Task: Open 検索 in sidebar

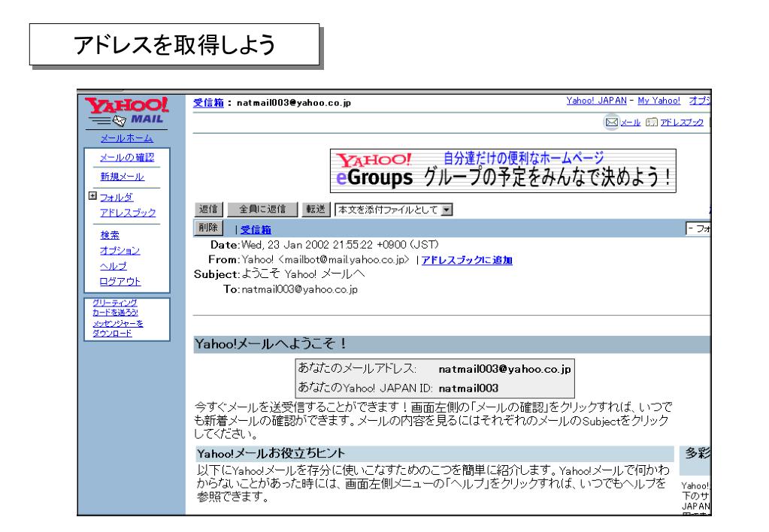Action: tap(110, 235)
